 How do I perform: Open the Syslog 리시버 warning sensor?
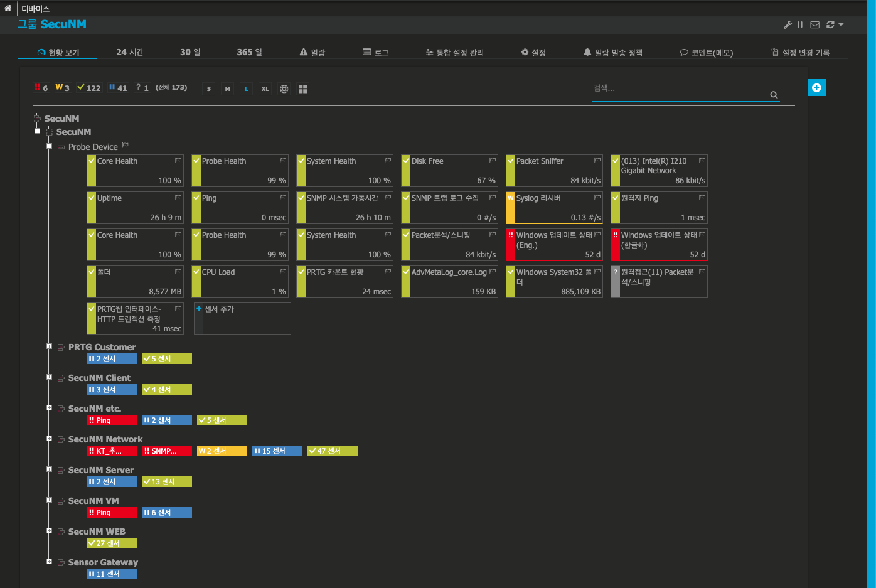point(555,208)
